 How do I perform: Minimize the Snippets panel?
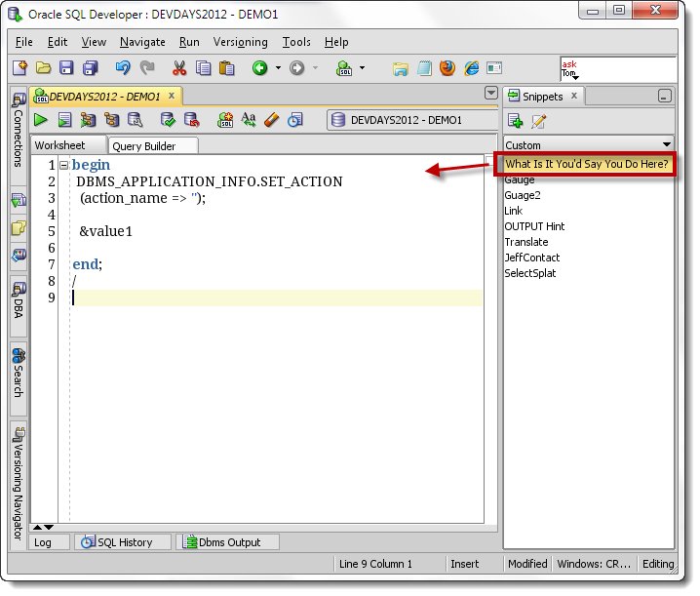click(x=664, y=96)
